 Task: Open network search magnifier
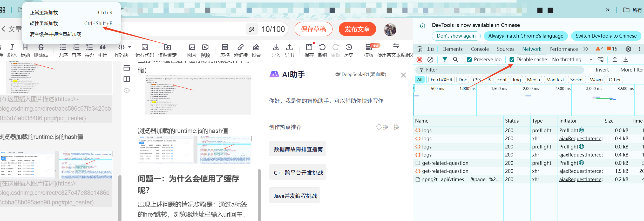click(456, 60)
